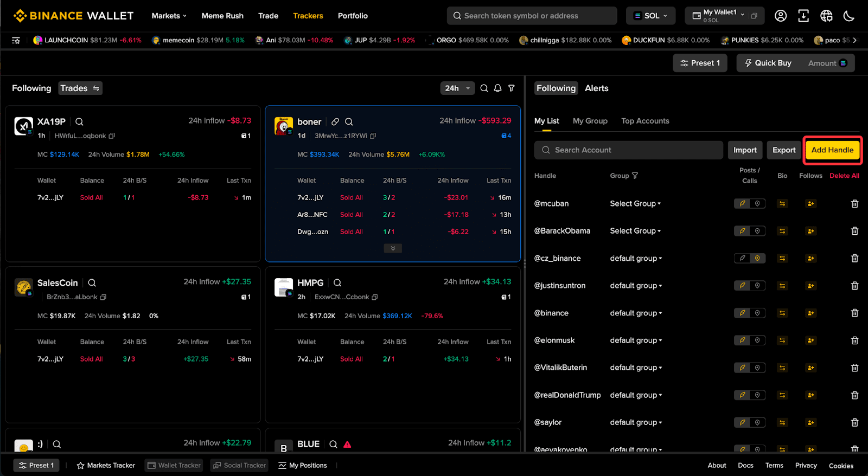Open the Portfolio page
Viewport: 868px width, 476px height.
pyautogui.click(x=353, y=16)
